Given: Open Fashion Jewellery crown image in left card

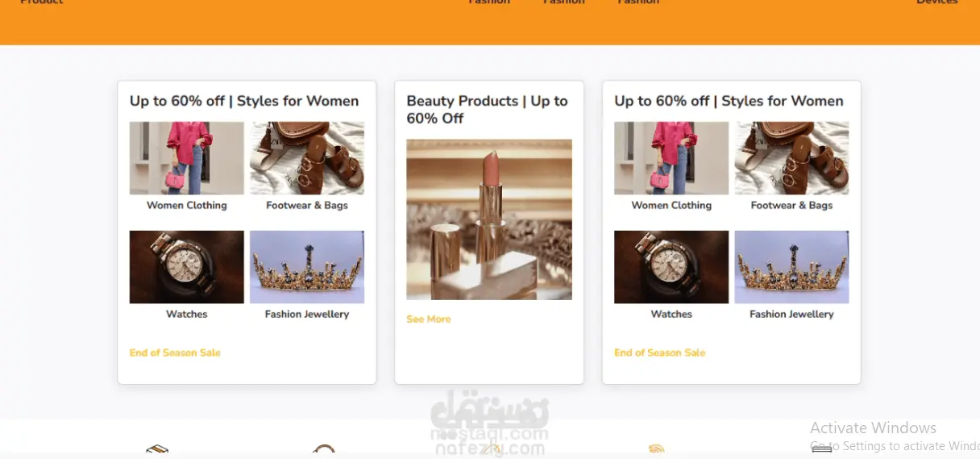Looking at the screenshot, I should coord(307,267).
